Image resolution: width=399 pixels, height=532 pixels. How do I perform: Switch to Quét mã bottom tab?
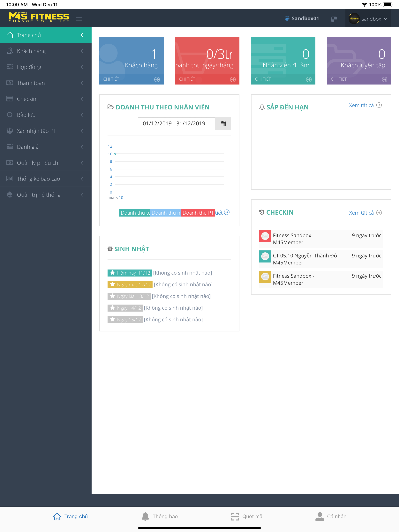(247, 516)
